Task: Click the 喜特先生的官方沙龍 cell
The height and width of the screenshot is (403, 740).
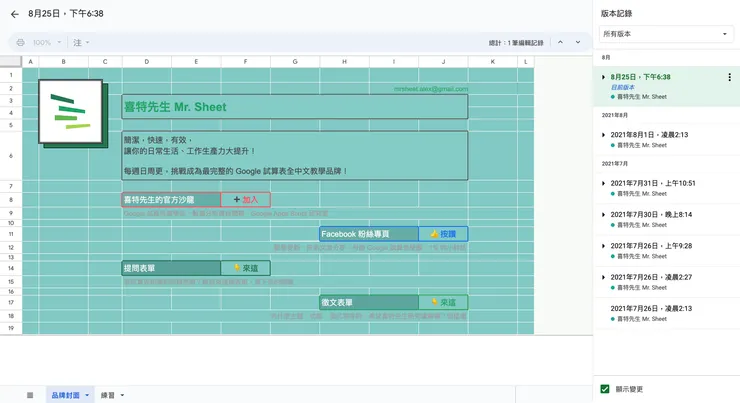Action: point(171,200)
